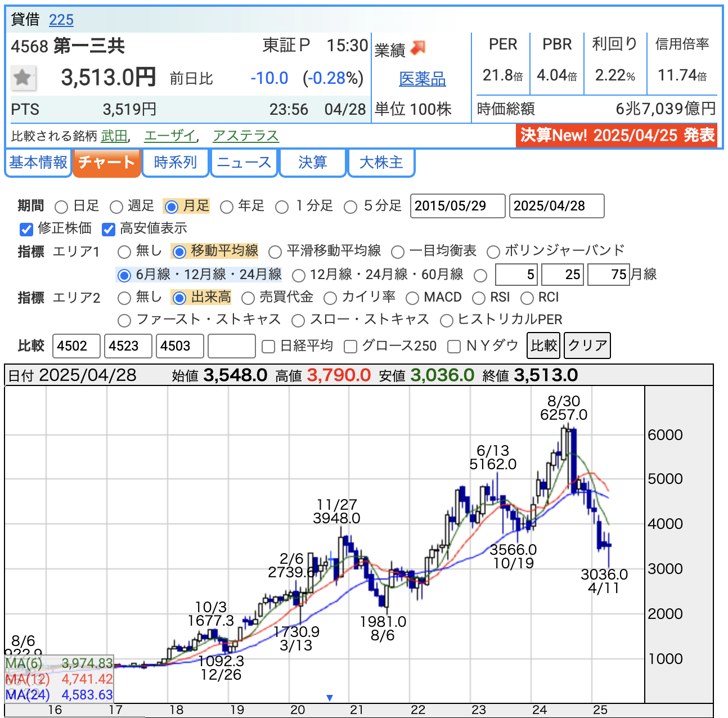Image resolution: width=728 pixels, height=718 pixels.
Task: Select 売買代金 trading value indicator
Action: click(x=248, y=298)
